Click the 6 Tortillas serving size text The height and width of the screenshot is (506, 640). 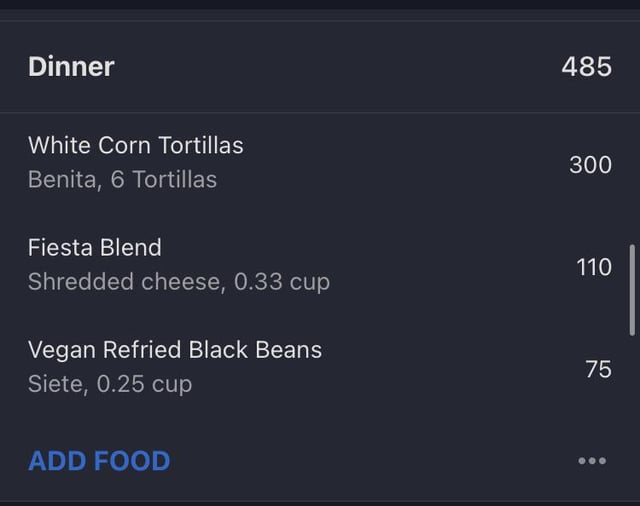tap(164, 180)
